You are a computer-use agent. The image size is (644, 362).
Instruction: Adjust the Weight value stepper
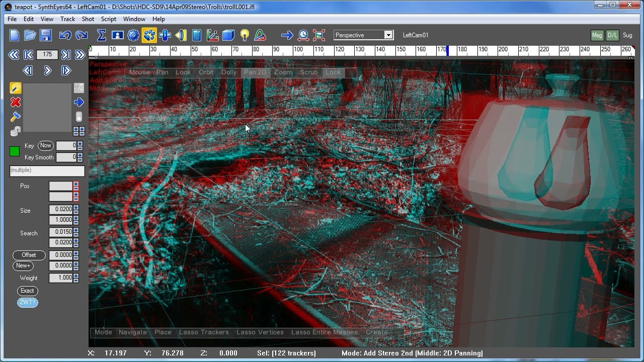[x=76, y=278]
